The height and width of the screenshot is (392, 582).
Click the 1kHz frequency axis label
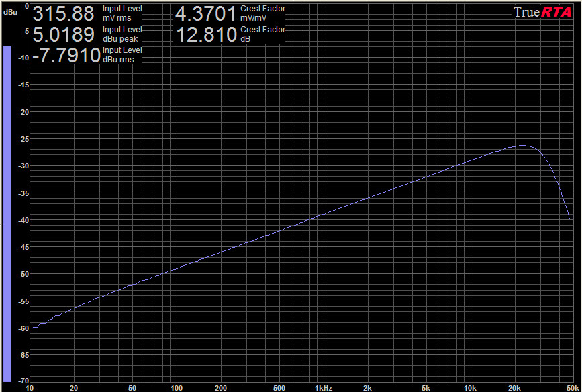[324, 387]
